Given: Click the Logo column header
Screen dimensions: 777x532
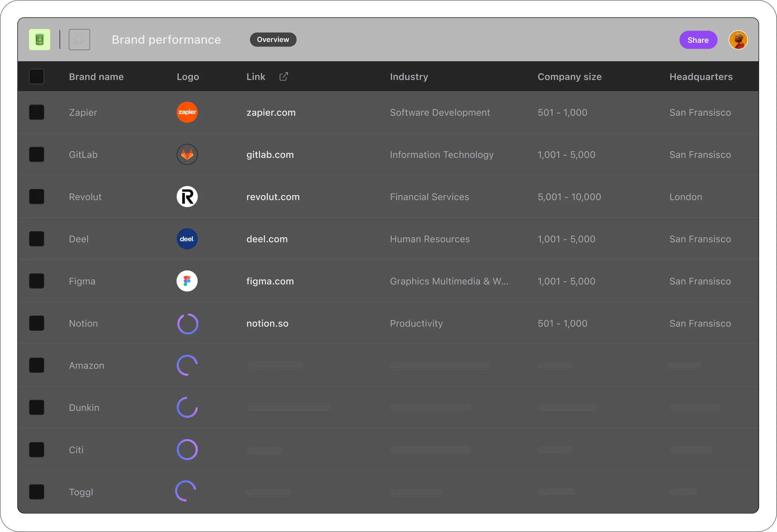Looking at the screenshot, I should pyautogui.click(x=188, y=77).
